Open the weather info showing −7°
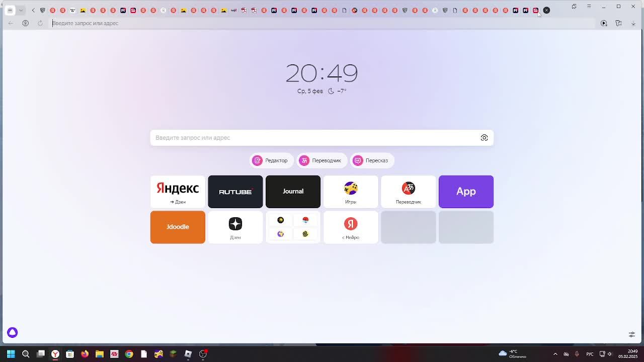 point(337,91)
